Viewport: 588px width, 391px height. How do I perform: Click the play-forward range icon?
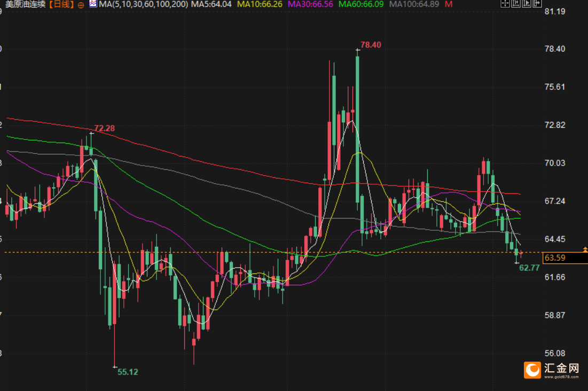point(527,4)
